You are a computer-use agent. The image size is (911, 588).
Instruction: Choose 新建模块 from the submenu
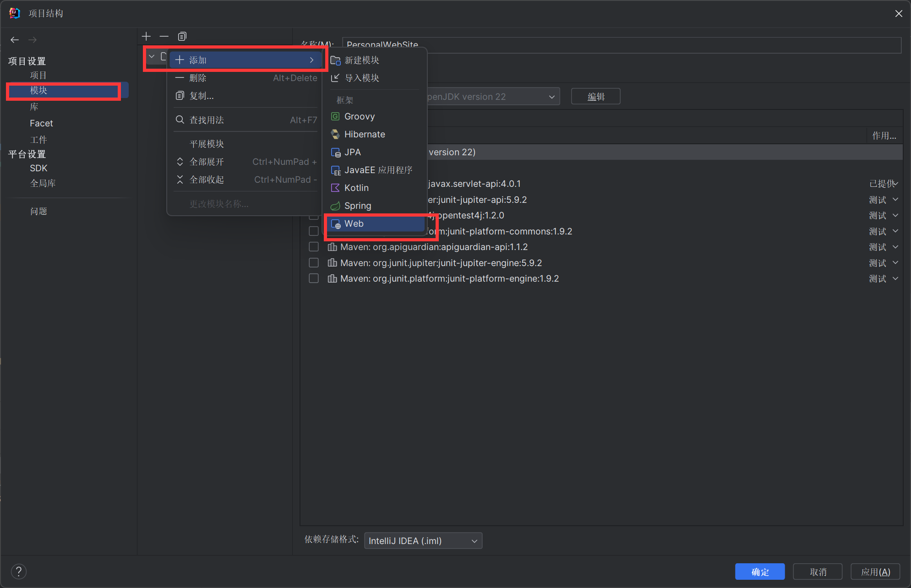point(375,60)
